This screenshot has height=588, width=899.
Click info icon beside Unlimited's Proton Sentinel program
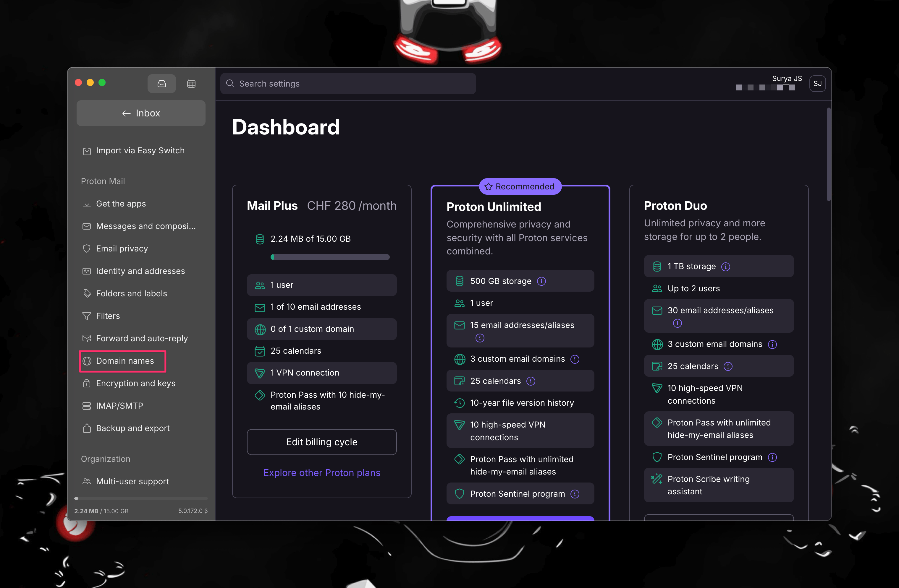click(x=575, y=494)
